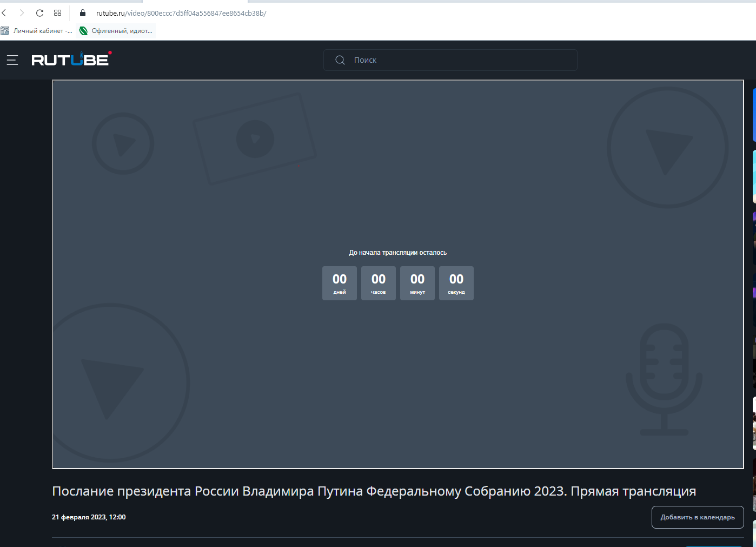Click 'До начала трансляции осталось' text
756x547 pixels.
tap(398, 253)
